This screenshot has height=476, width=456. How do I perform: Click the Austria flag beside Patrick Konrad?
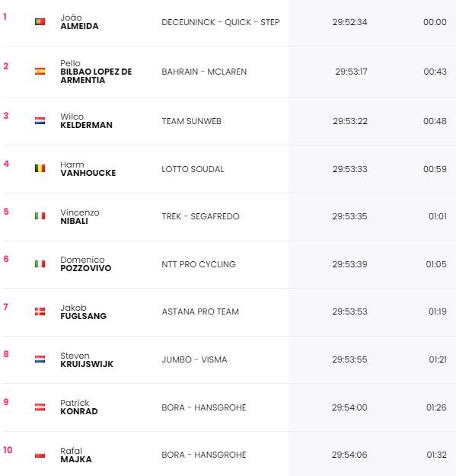tap(40, 407)
